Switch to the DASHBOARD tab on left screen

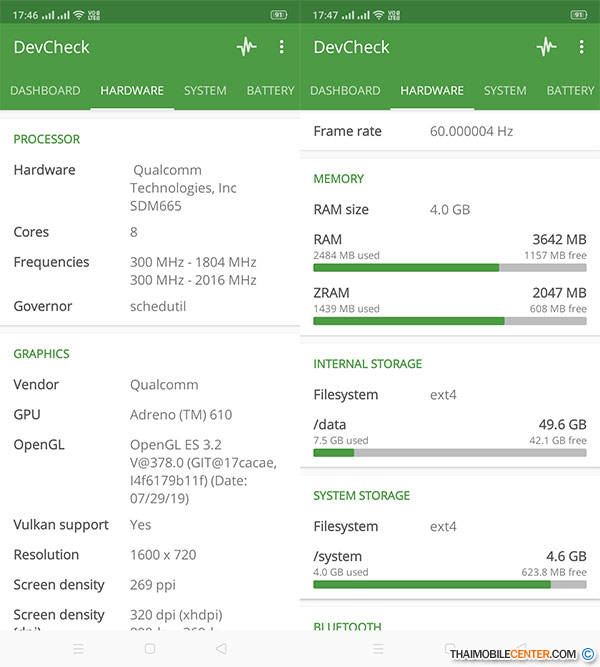[45, 91]
